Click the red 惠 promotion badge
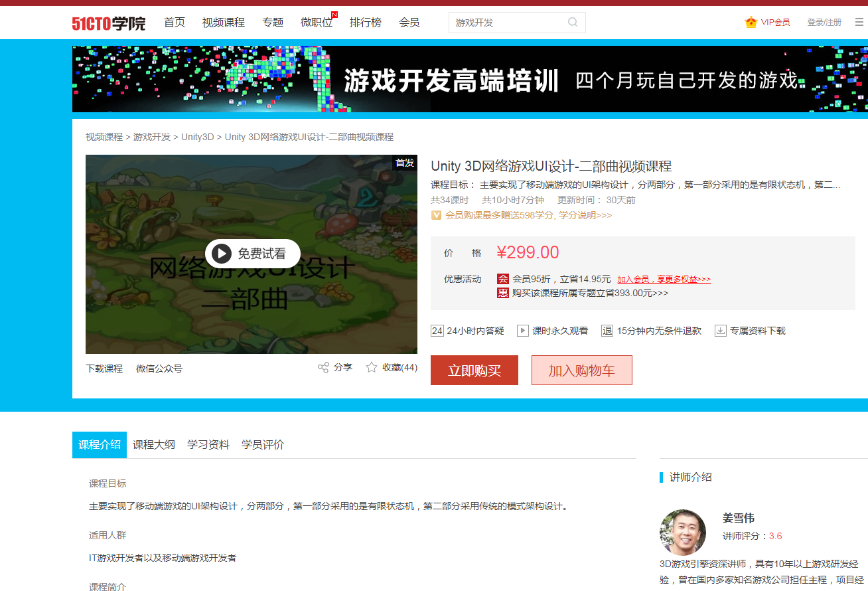Image resolution: width=868 pixels, height=591 pixels. point(503,293)
